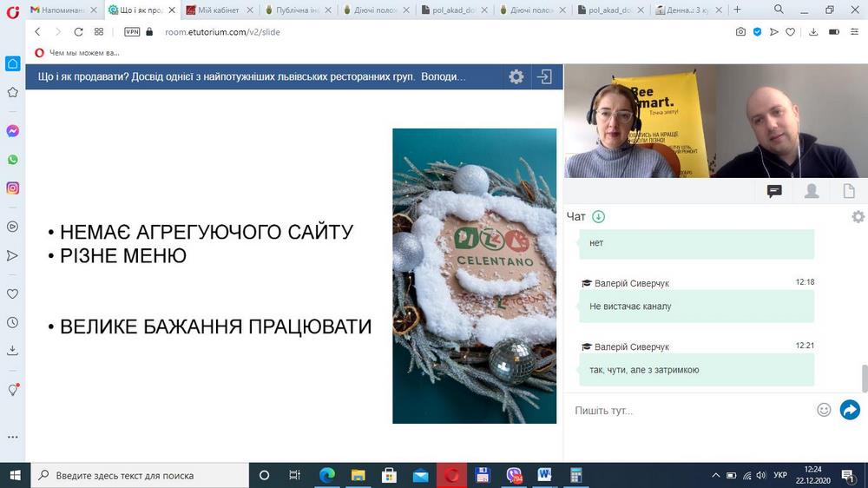
Task: Open webinar settings gear in blue header
Action: coord(516,76)
